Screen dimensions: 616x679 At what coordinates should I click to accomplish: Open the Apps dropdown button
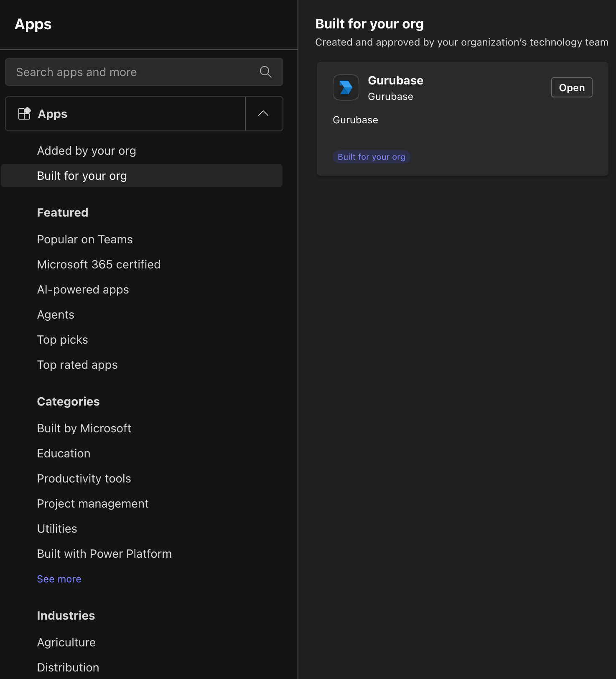tap(125, 114)
